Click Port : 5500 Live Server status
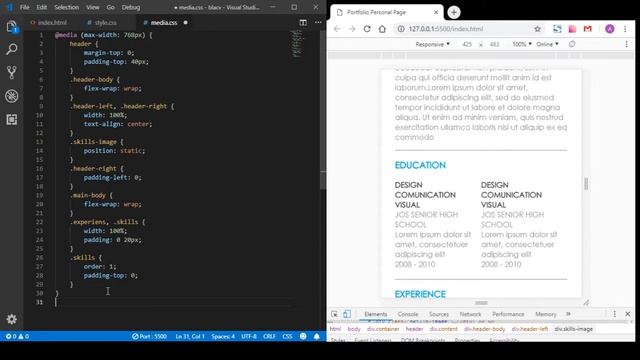This screenshot has height=360, width=640. click(149, 336)
